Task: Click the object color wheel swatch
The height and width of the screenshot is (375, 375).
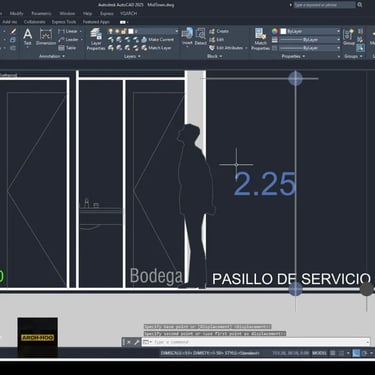Action: pyautogui.click(x=275, y=31)
